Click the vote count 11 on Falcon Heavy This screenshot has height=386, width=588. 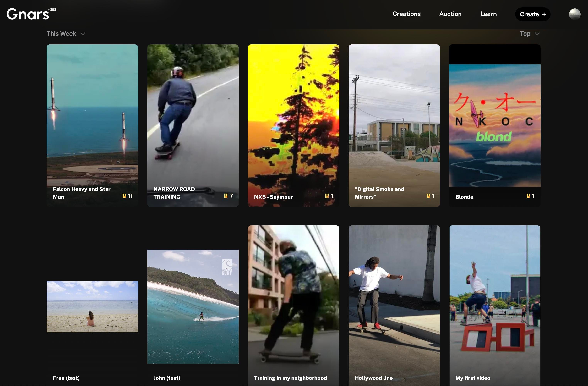130,196
